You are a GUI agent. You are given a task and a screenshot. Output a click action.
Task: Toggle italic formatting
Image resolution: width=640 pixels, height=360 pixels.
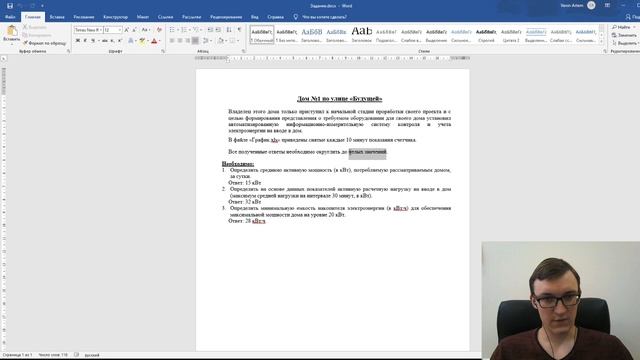pyautogui.click(x=85, y=40)
